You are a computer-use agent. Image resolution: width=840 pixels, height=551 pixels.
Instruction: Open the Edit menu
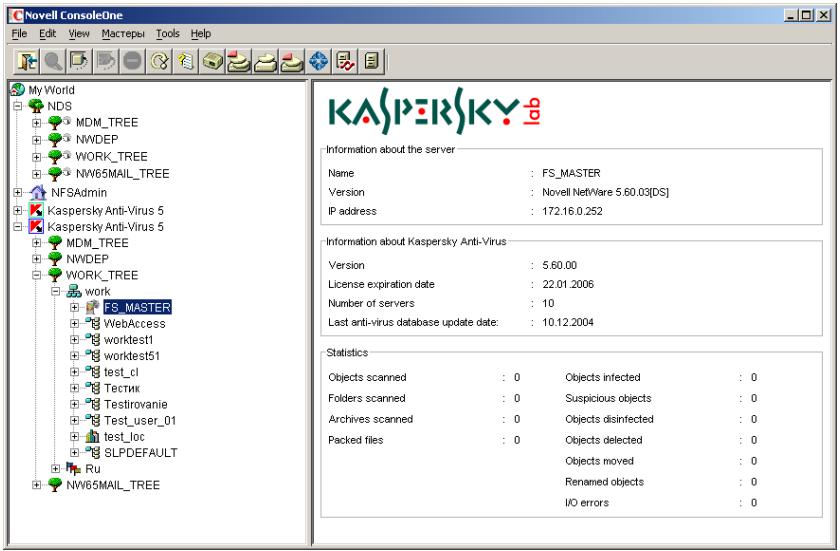[47, 33]
